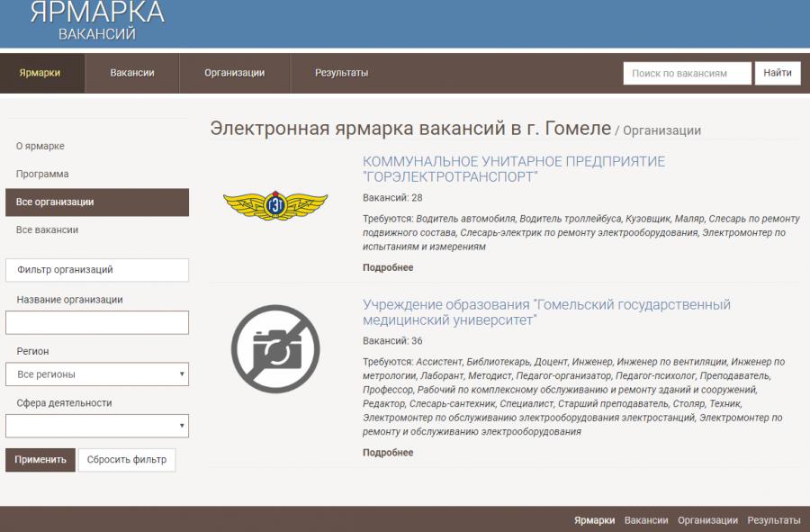This screenshot has width=810, height=532.
Task: Click Результаты in the footer
Action: pos(774,520)
